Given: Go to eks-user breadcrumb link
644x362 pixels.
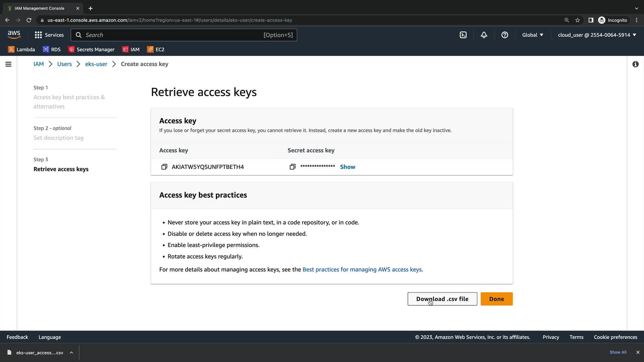Looking at the screenshot, I should (96, 64).
